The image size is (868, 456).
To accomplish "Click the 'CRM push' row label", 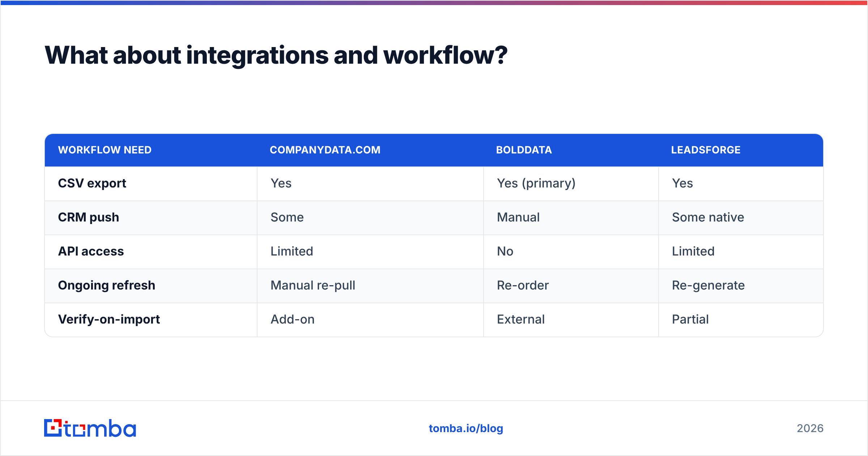I will coord(89,217).
